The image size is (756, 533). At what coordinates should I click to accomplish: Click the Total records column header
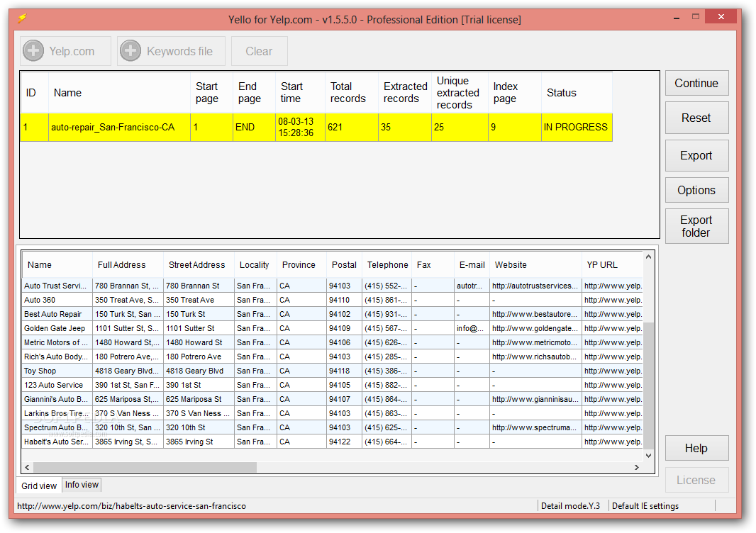352,93
